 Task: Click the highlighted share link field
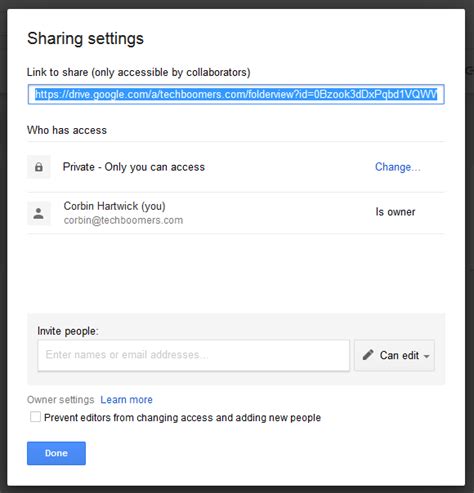(236, 94)
